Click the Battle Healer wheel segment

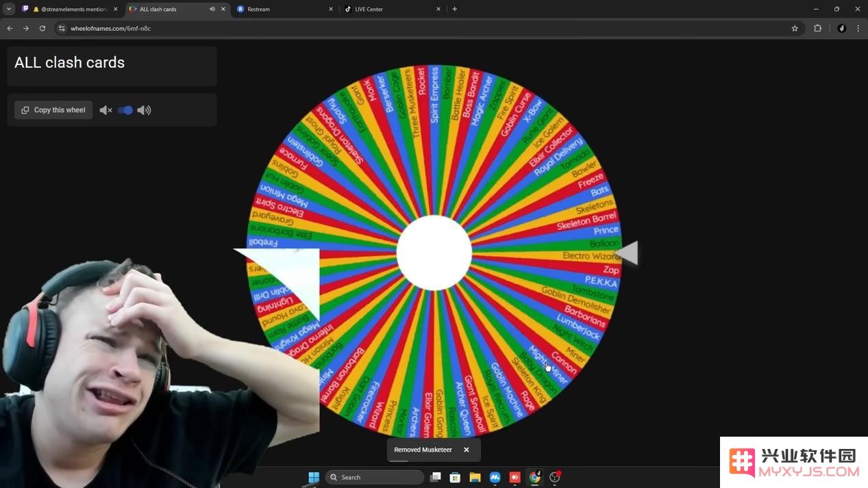[459, 94]
